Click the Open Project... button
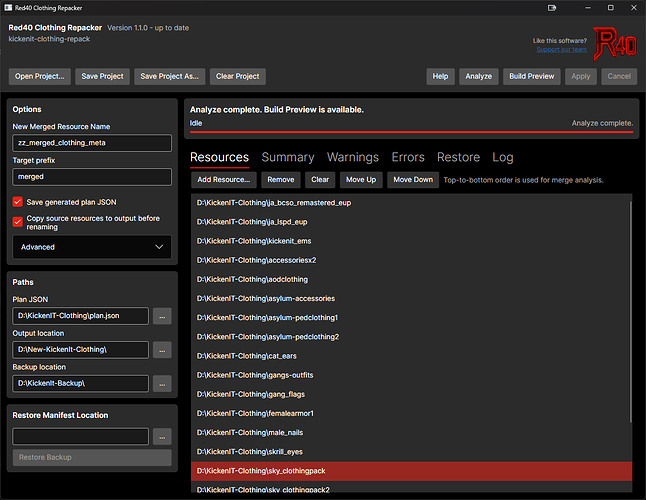 point(40,77)
